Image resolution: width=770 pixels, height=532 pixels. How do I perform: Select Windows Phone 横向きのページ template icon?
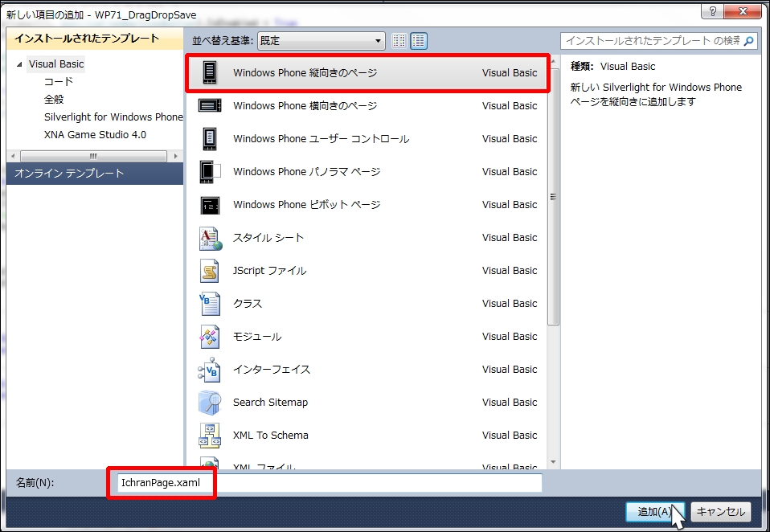point(210,105)
